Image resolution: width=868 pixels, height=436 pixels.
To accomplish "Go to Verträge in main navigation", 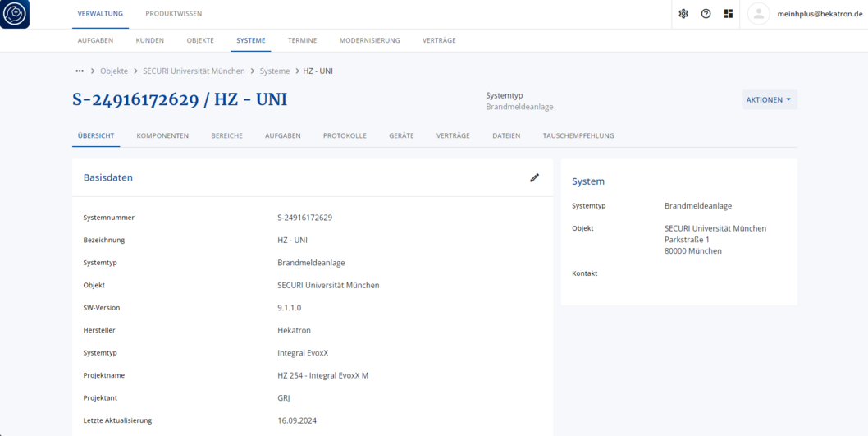I will (439, 40).
